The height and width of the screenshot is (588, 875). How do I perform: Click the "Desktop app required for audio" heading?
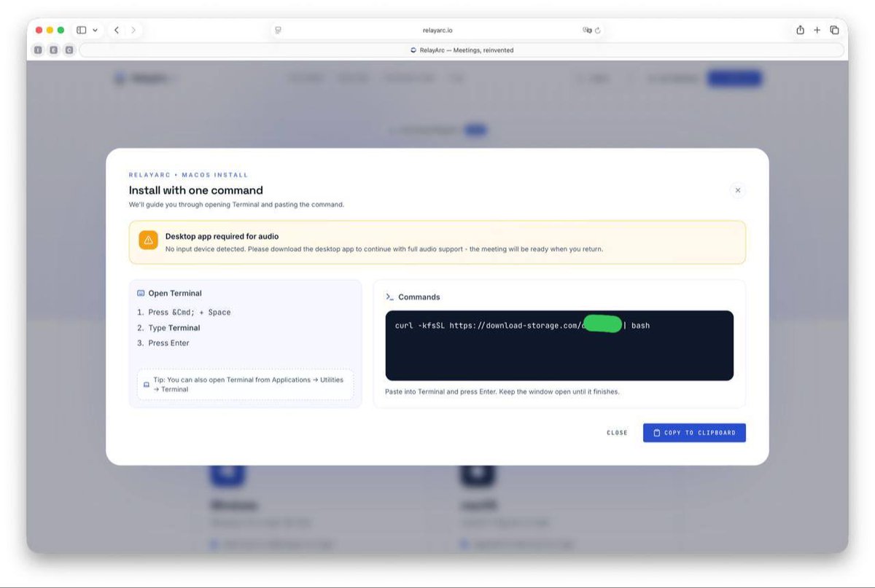tap(222, 236)
